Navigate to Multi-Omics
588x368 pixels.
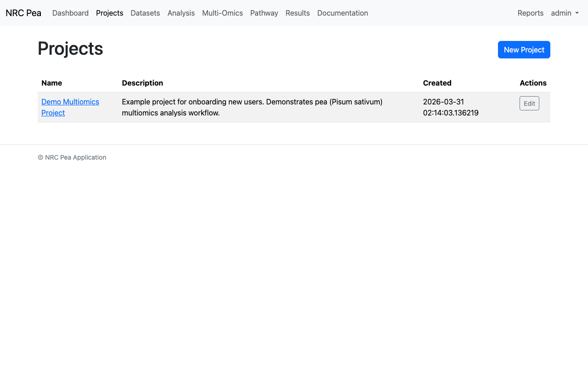(x=222, y=13)
